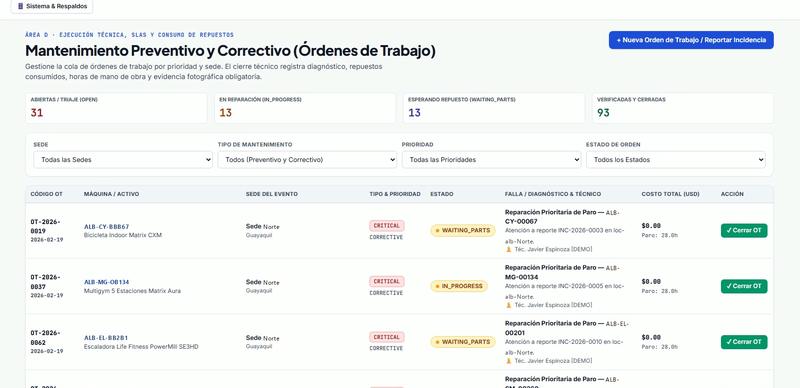Viewport: 800px width, 388px height.
Task: Click the Verificadas y Cerradas card showing 93
Action: point(683,108)
